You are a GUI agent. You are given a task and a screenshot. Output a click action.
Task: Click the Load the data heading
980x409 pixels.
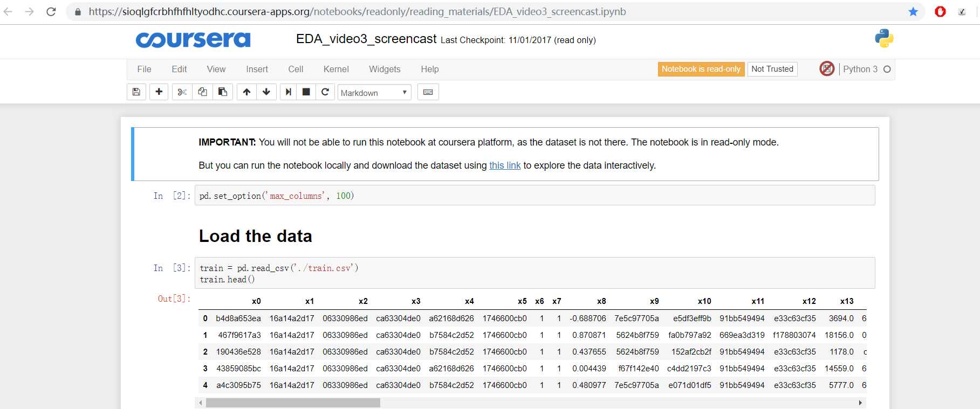(x=256, y=236)
